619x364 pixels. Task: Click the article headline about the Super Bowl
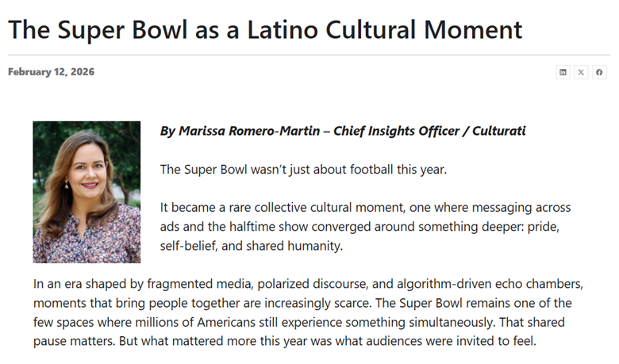pos(265,29)
